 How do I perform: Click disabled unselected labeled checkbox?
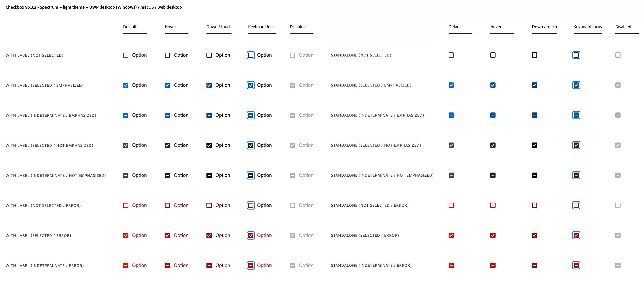pos(292,55)
